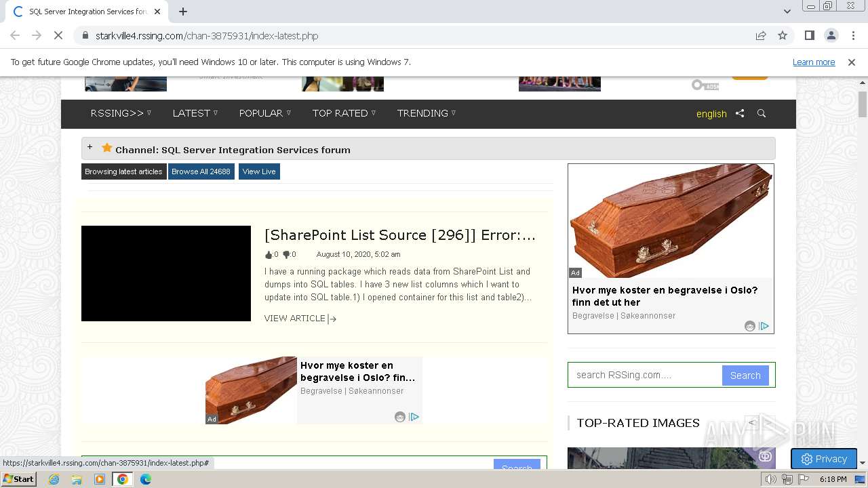The image size is (868, 488).
Task: Open SharePoint List Source article title
Action: tap(400, 235)
